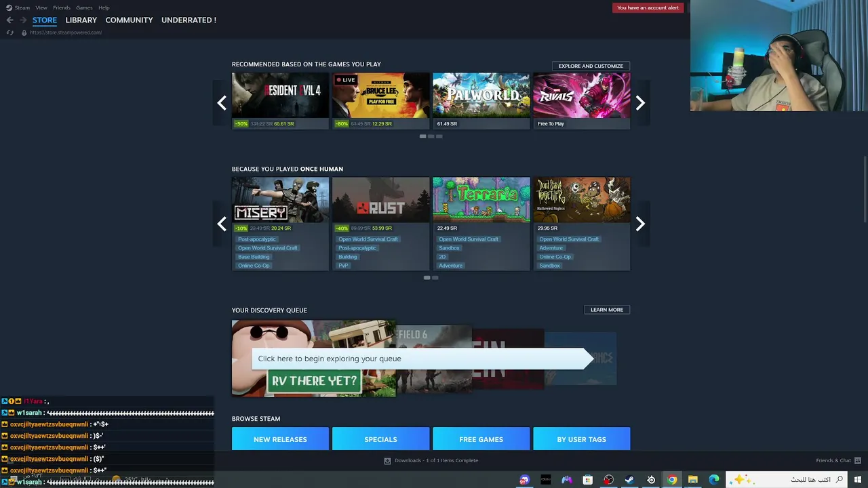Click the 2D tag under Terraria
The image size is (868, 488).
(442, 257)
